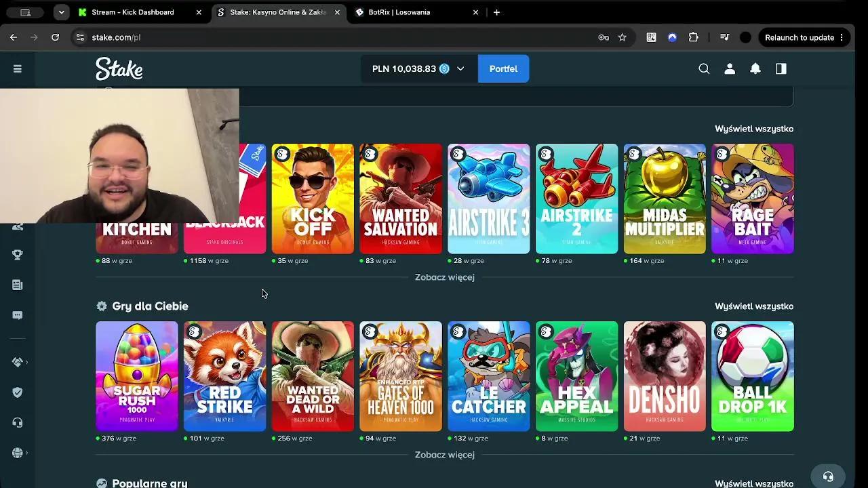
Task: View site information icon in address bar
Action: click(80, 37)
